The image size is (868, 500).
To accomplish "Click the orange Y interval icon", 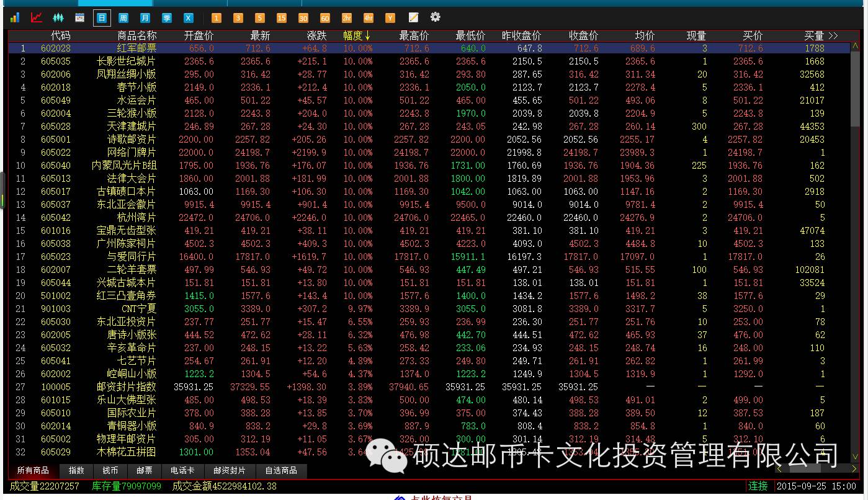I will coord(390,18).
